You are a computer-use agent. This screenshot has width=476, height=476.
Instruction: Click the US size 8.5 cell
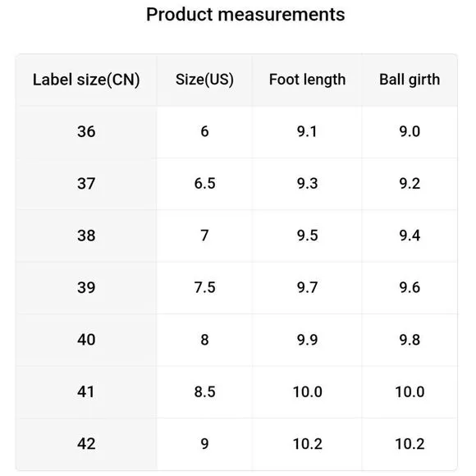pyautogui.click(x=204, y=392)
